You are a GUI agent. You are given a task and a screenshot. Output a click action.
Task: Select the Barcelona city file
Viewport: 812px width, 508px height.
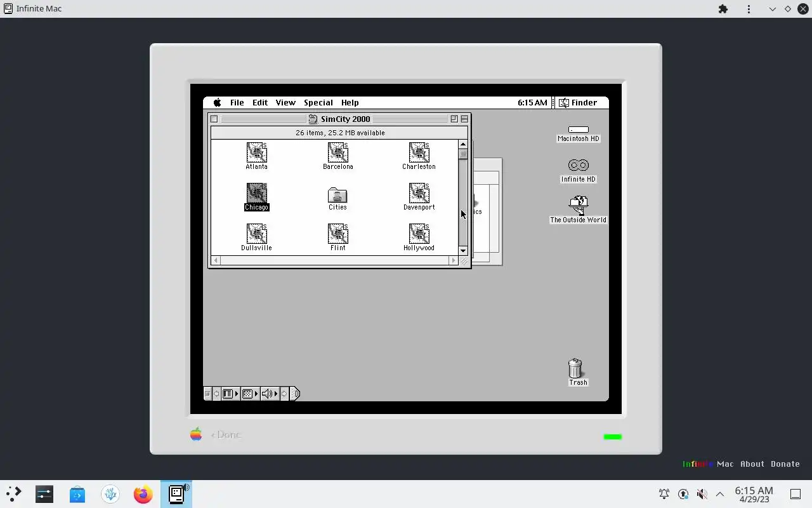click(x=337, y=152)
